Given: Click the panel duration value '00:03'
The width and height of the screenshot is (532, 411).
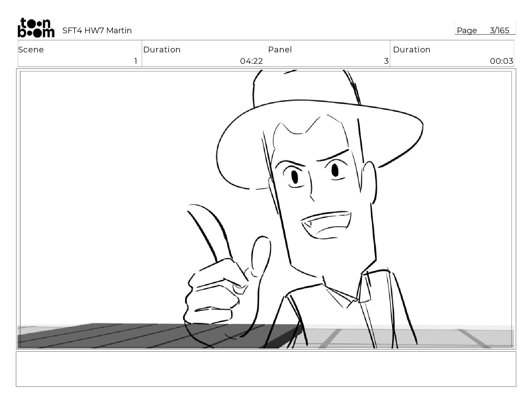Looking at the screenshot, I should [x=501, y=61].
